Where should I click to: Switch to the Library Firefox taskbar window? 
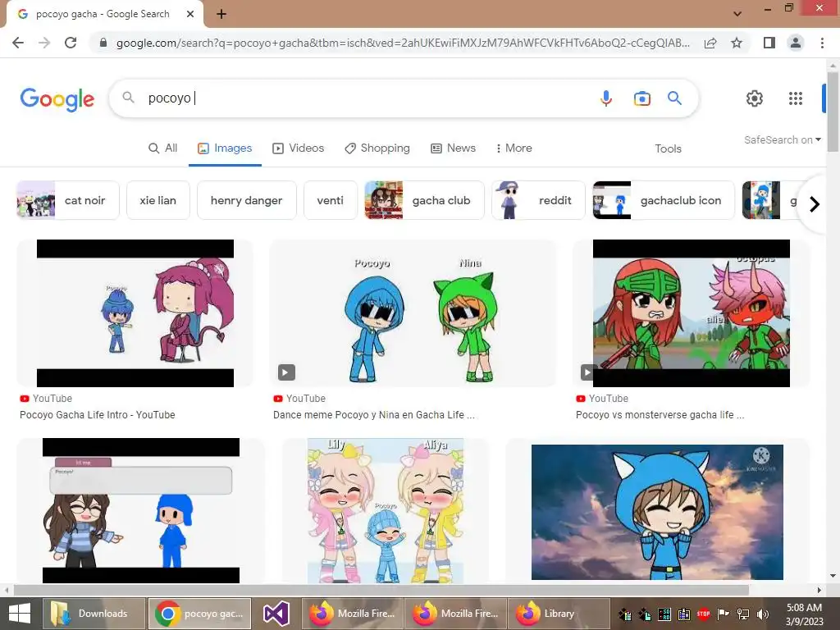(558, 614)
